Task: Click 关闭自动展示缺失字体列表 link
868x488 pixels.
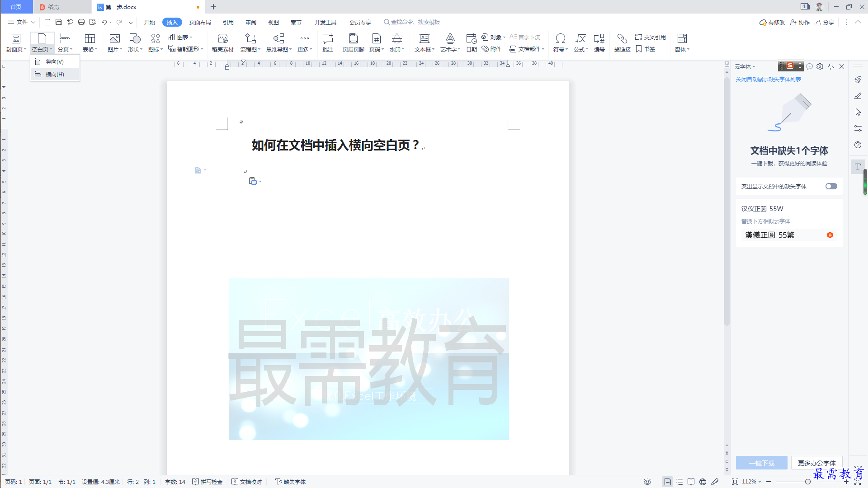Action: point(768,80)
